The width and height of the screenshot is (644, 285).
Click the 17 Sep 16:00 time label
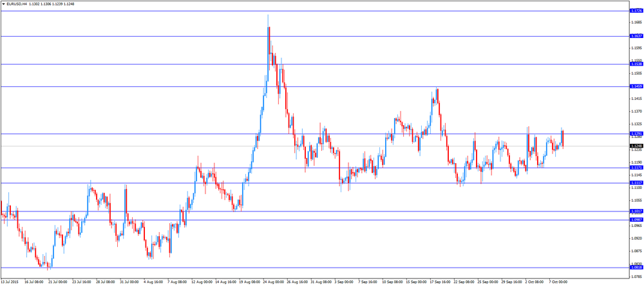tap(439, 282)
